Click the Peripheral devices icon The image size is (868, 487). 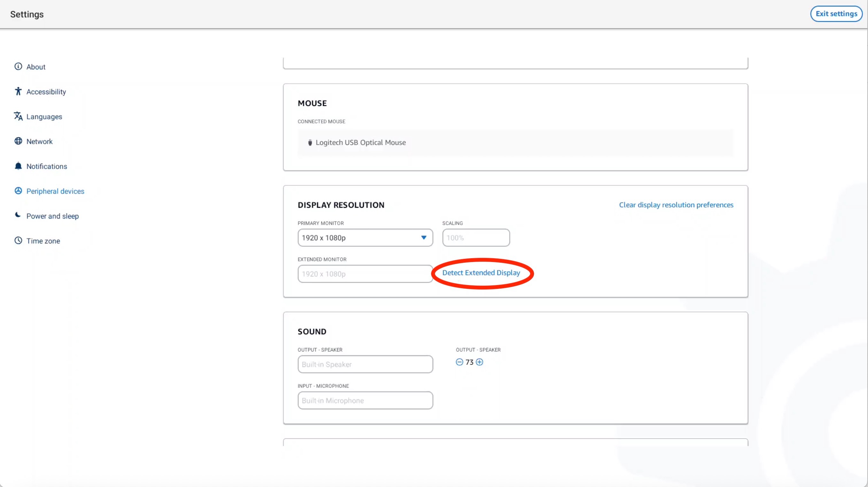[18, 190]
